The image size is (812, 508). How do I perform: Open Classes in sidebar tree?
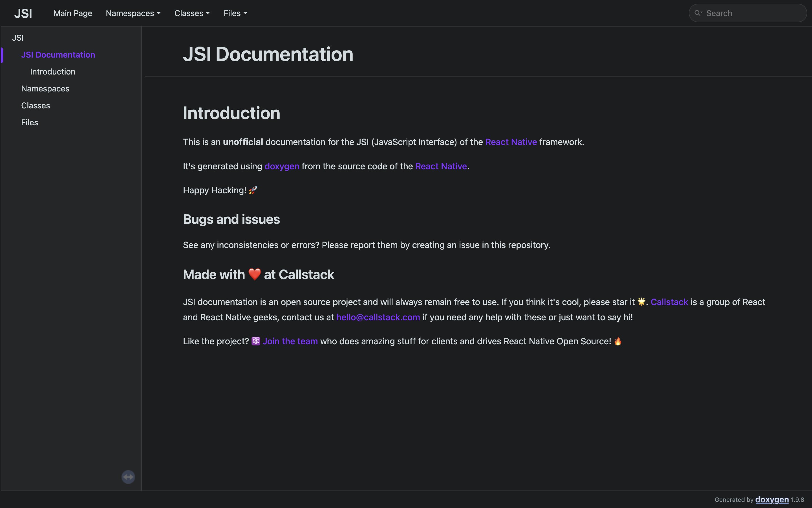point(36,106)
